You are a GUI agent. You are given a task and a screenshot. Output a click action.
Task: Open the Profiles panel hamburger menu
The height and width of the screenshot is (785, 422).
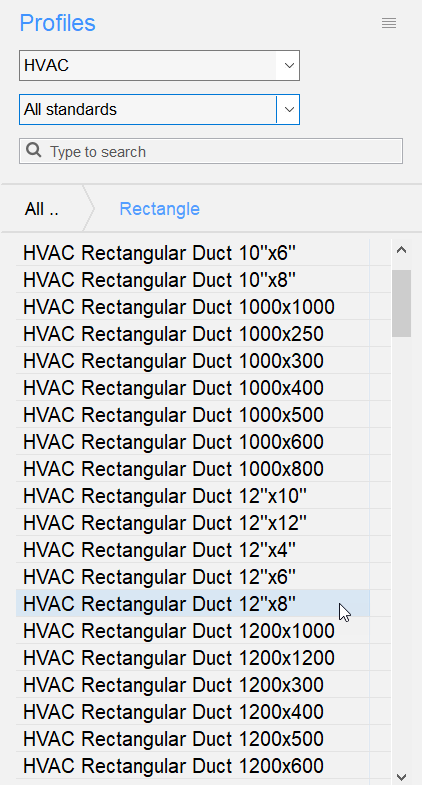pyautogui.click(x=389, y=23)
